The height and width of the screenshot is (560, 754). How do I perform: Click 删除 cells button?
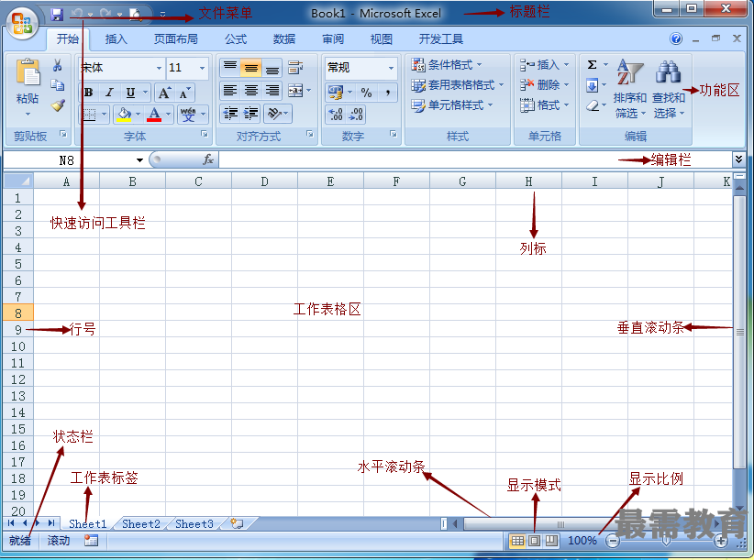pyautogui.click(x=544, y=85)
